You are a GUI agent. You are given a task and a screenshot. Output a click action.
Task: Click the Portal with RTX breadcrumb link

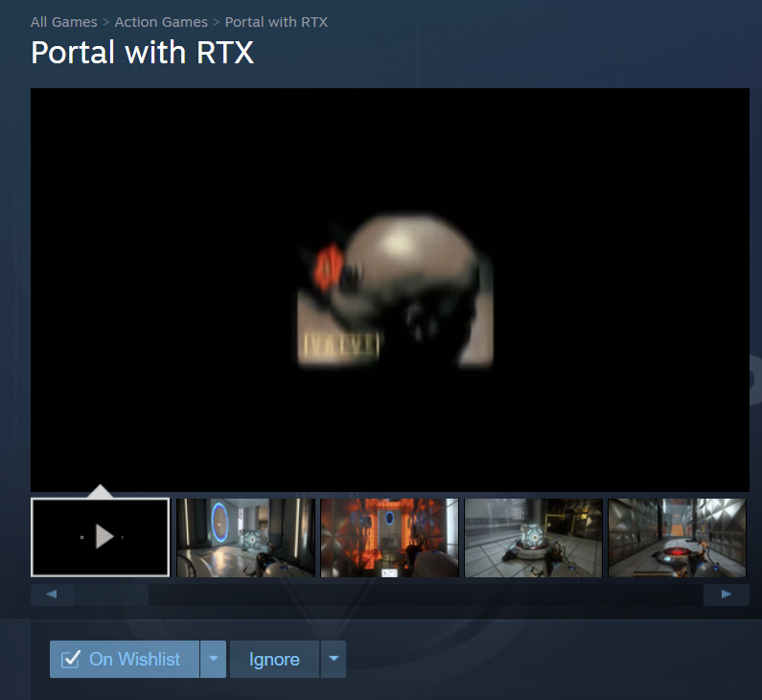(x=276, y=22)
